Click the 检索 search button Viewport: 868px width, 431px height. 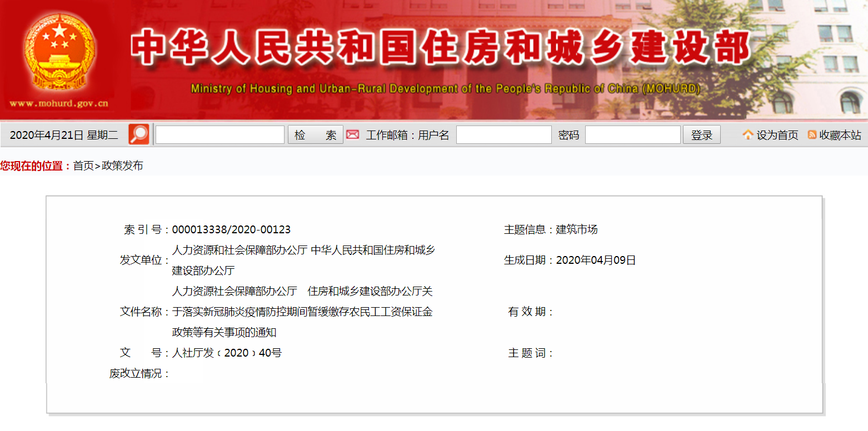coord(315,135)
